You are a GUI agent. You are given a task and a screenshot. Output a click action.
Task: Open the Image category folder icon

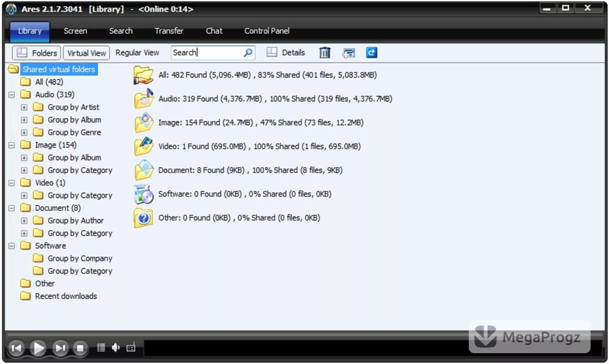click(x=144, y=122)
